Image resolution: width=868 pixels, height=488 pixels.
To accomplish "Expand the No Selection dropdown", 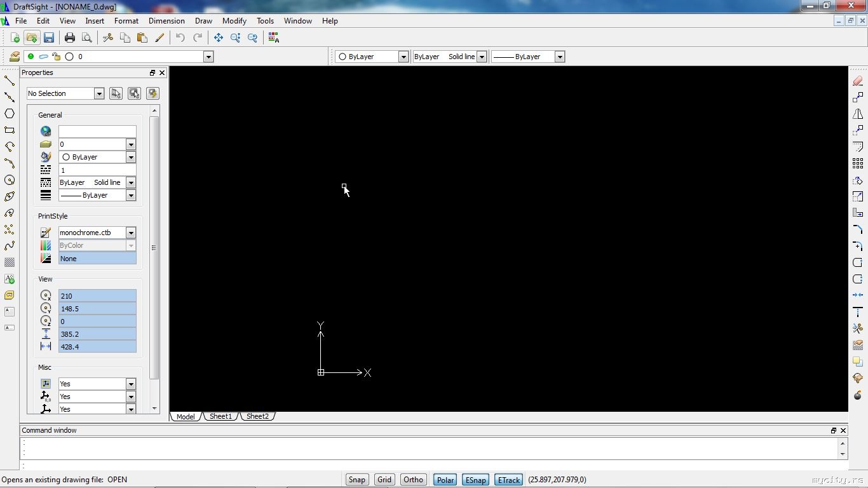I will (x=98, y=93).
